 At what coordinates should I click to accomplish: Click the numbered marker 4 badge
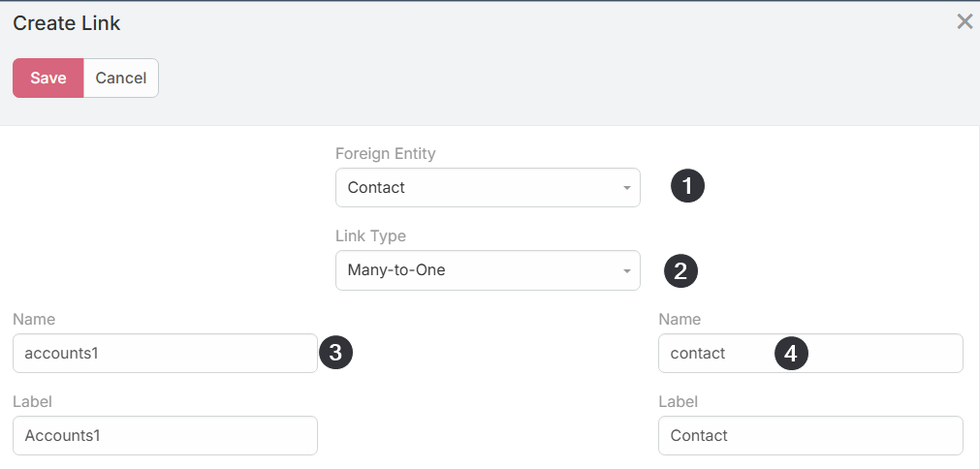pos(791,354)
